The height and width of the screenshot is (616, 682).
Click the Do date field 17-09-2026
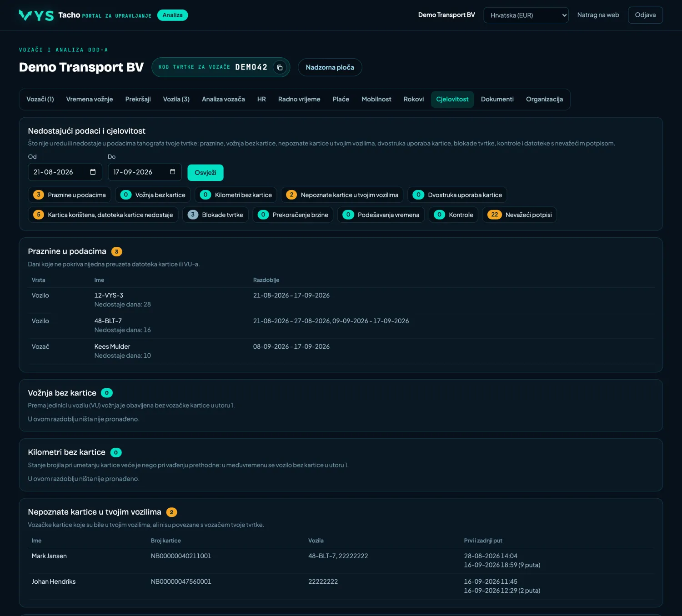tap(145, 172)
